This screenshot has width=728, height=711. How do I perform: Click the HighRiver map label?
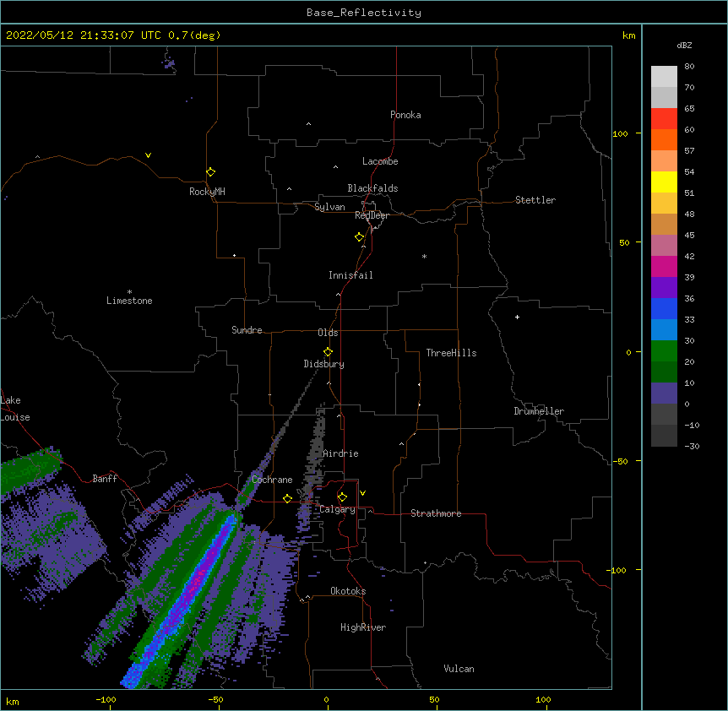click(x=363, y=627)
